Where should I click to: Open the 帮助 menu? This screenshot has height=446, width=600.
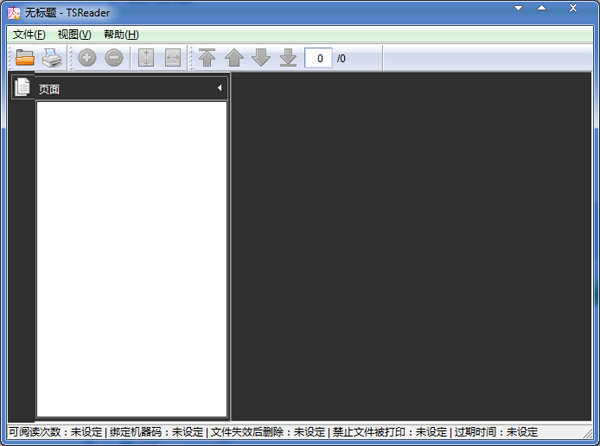pos(120,34)
